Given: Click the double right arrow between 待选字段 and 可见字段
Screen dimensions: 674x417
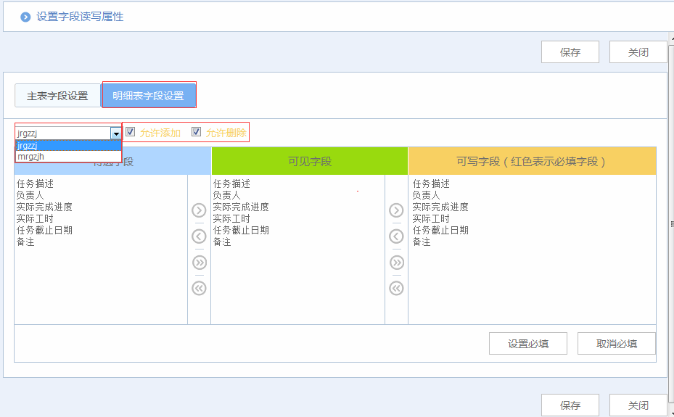Looking at the screenshot, I should tap(198, 263).
